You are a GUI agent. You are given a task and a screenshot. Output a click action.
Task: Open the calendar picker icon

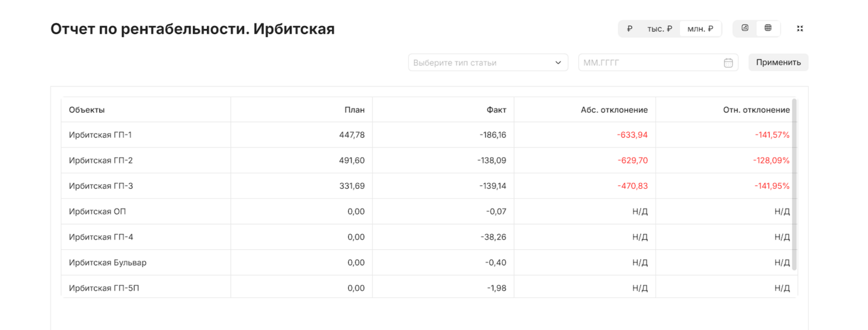click(x=728, y=63)
